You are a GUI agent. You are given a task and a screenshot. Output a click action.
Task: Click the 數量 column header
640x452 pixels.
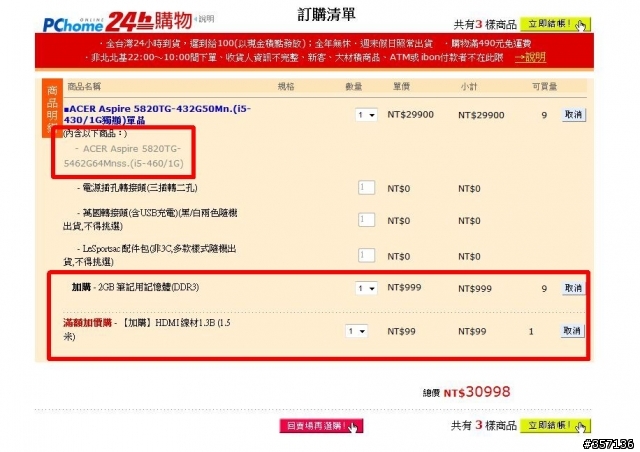pyautogui.click(x=353, y=86)
